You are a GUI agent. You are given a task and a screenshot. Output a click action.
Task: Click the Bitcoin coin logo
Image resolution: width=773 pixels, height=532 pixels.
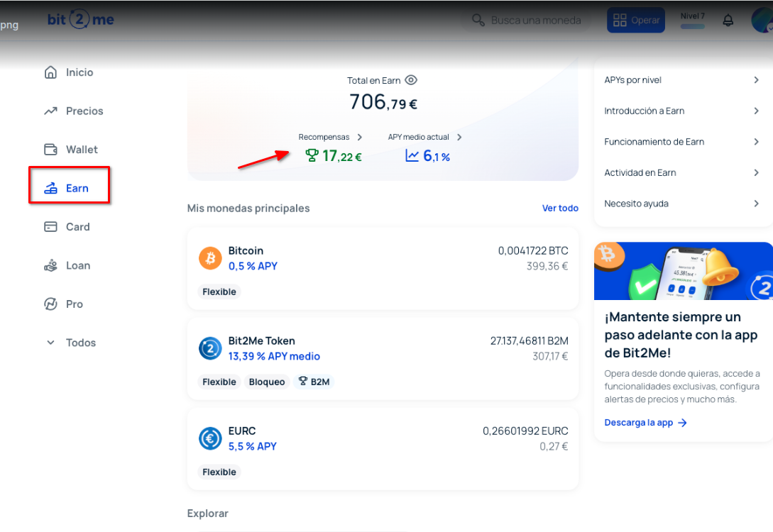coord(210,258)
